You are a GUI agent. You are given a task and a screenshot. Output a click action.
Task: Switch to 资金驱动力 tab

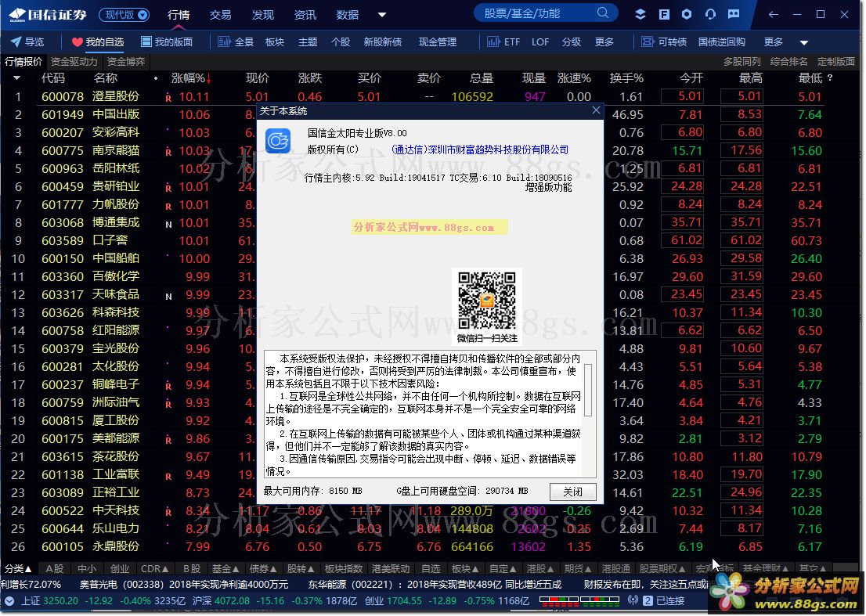(x=74, y=62)
